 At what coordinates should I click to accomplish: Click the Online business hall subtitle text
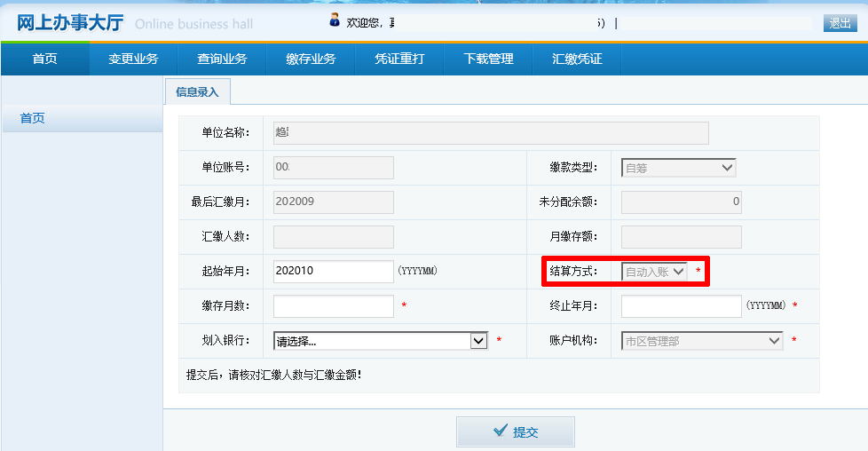(193, 24)
